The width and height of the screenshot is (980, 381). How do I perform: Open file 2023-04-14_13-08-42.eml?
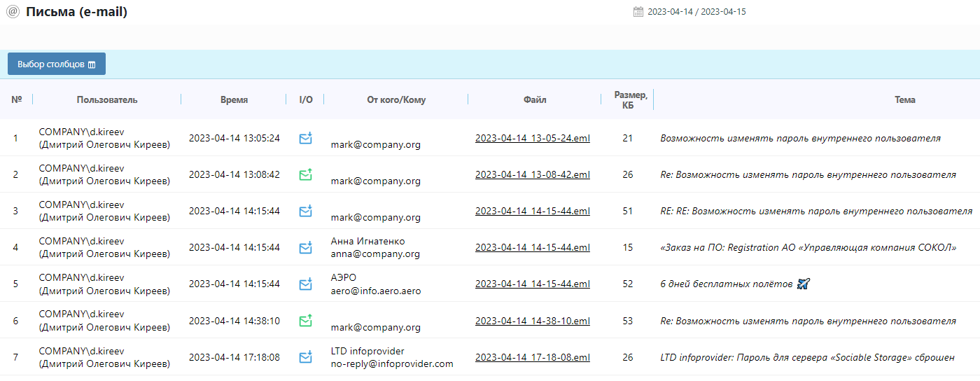(x=532, y=175)
